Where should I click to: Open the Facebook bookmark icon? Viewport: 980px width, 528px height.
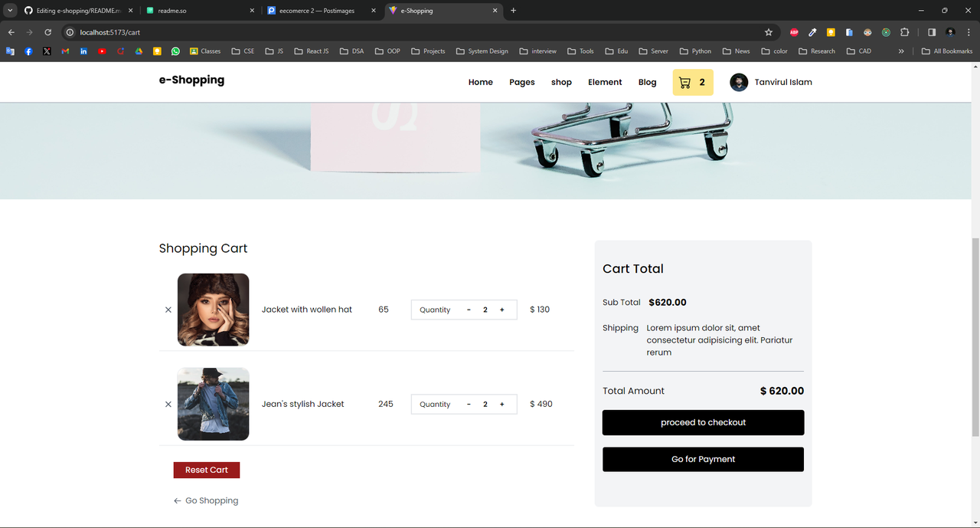[x=28, y=51]
